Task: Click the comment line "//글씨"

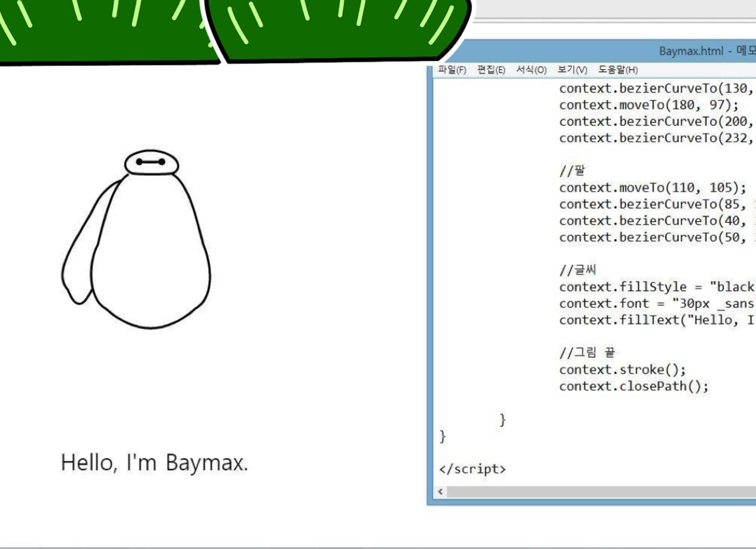Action: pyautogui.click(x=578, y=270)
